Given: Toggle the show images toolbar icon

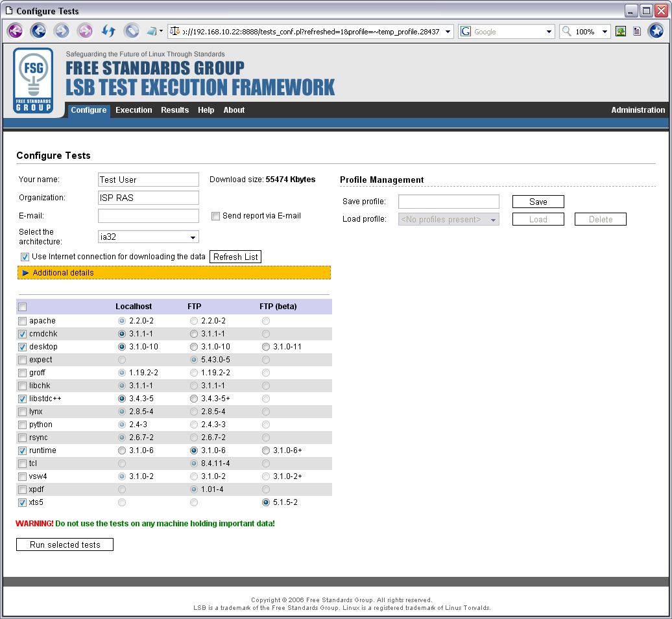Looking at the screenshot, I should pyautogui.click(x=621, y=31).
